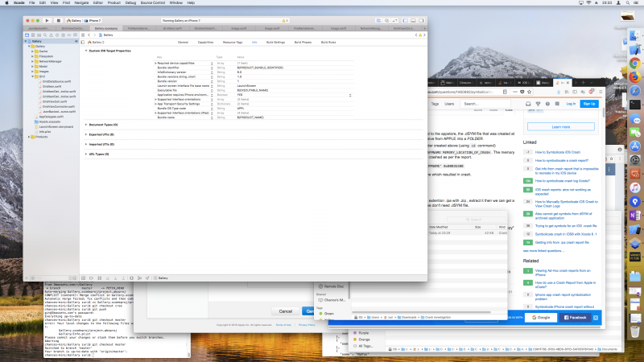Open the 'How to symbolicate crash log Xcode?' link

click(563, 182)
